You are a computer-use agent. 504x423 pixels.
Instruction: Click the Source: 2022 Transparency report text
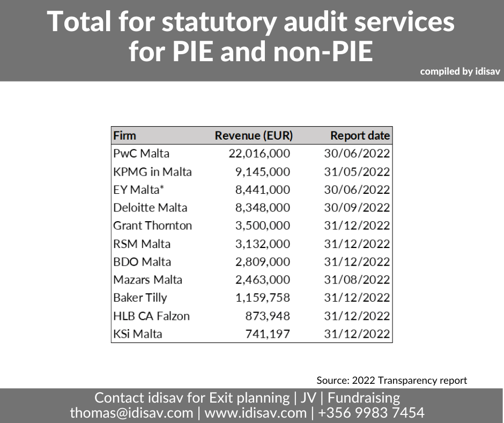tap(391, 380)
